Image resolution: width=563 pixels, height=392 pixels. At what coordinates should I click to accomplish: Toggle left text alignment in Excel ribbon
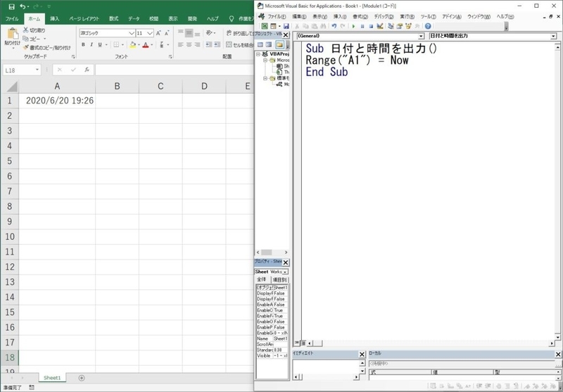(x=180, y=44)
